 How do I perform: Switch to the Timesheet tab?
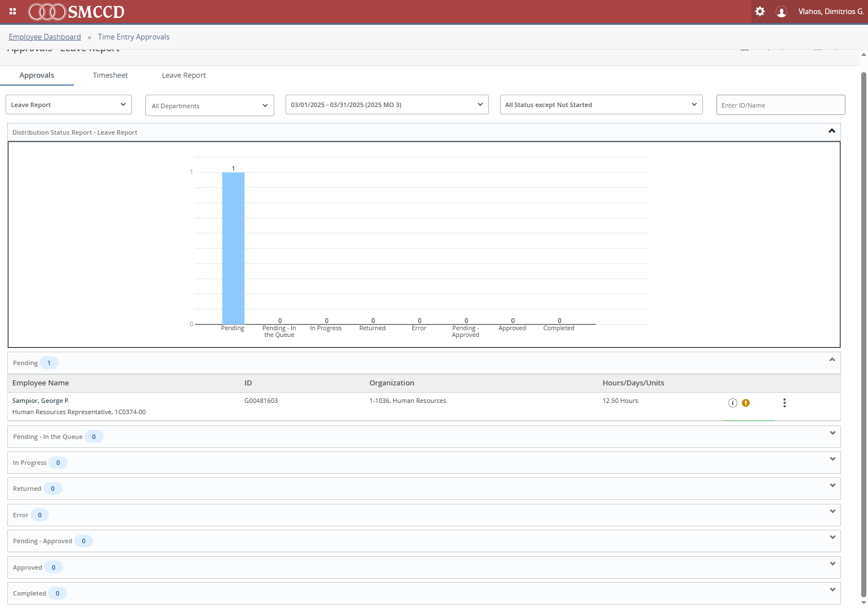110,76
